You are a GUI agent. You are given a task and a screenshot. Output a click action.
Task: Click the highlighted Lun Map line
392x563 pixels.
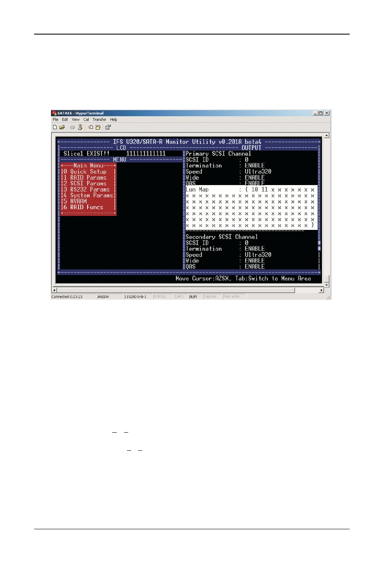[251, 190]
